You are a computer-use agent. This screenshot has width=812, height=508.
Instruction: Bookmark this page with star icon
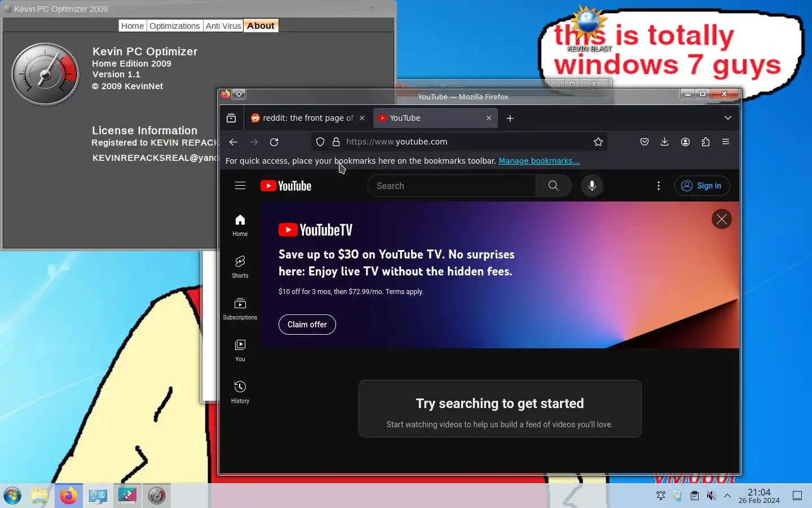coord(598,142)
